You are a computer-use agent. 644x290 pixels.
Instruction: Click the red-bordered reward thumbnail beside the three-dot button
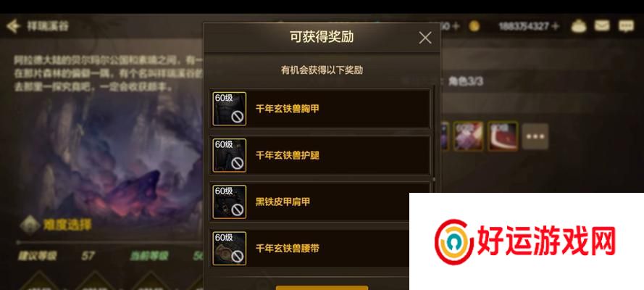(x=503, y=136)
